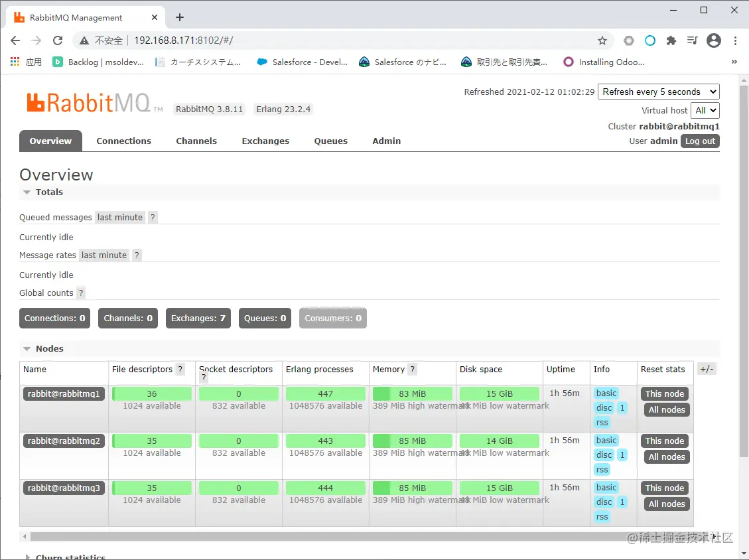The width and height of the screenshot is (749, 560).
Task: Switch to the Admin tab
Action: pyautogui.click(x=387, y=141)
